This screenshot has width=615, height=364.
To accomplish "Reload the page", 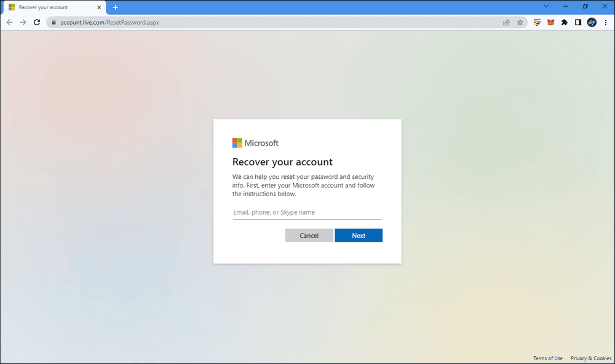I will click(x=36, y=22).
